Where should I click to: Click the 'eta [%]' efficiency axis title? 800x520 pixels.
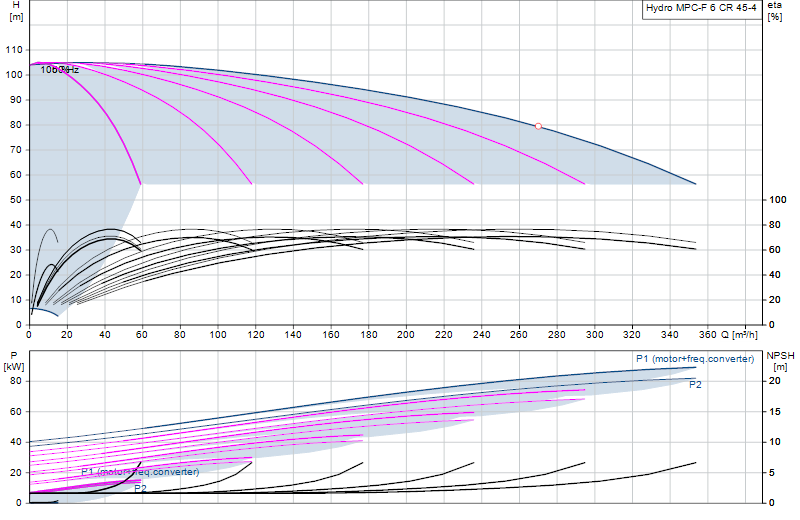tap(774, 11)
